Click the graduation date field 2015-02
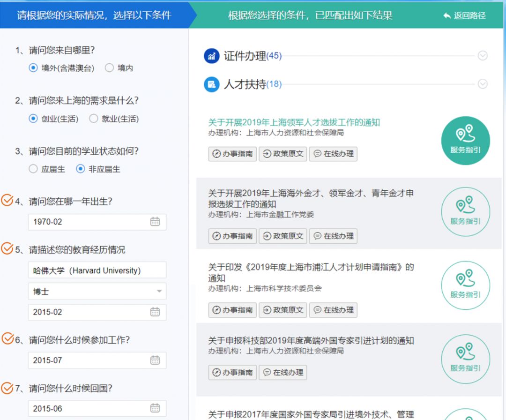This screenshot has height=420, width=506. [97, 312]
